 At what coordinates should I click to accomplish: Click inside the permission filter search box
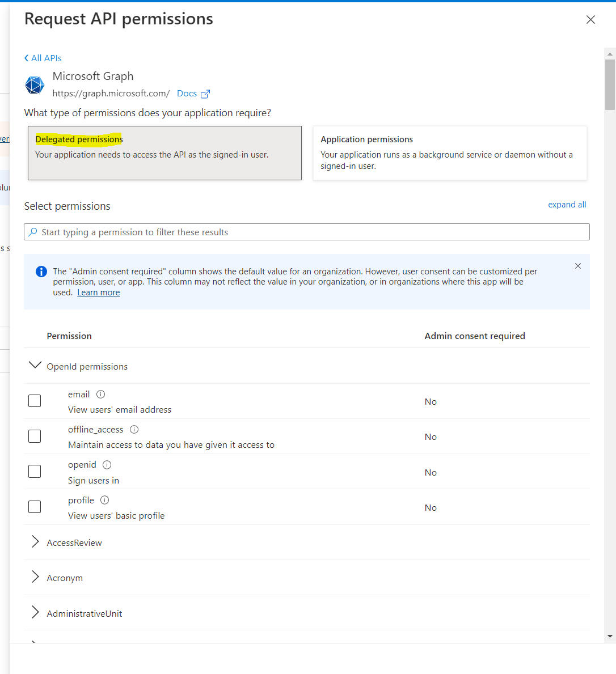306,232
